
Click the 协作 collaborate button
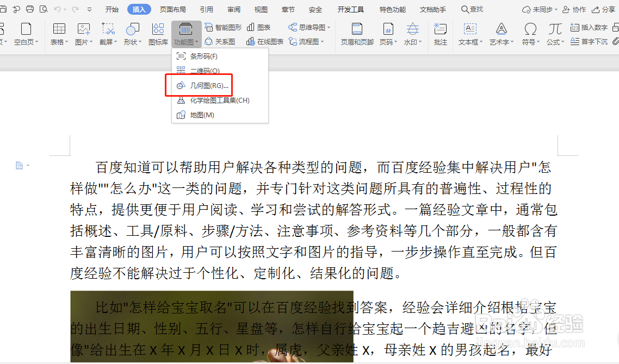[x=574, y=9]
